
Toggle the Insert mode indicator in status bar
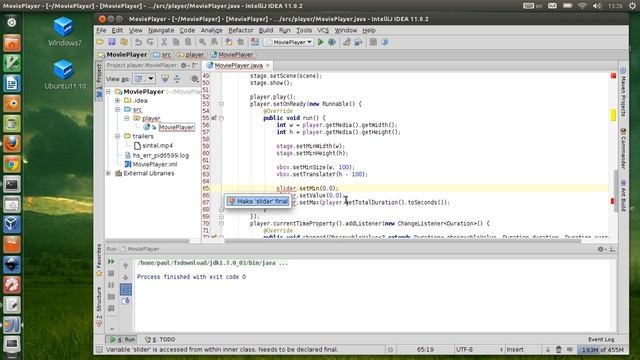(515, 350)
